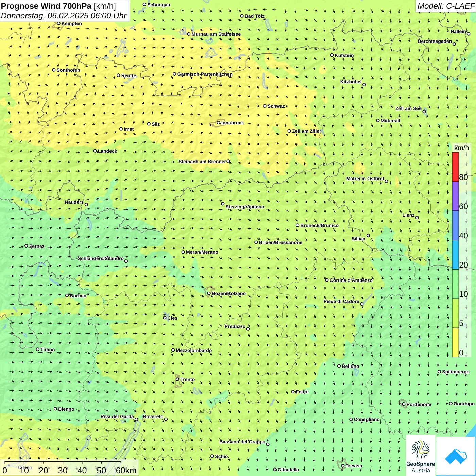Image resolution: width=476 pixels, height=476 pixels.
Task: Click the Predazzo label
Action: pyautogui.click(x=235, y=326)
